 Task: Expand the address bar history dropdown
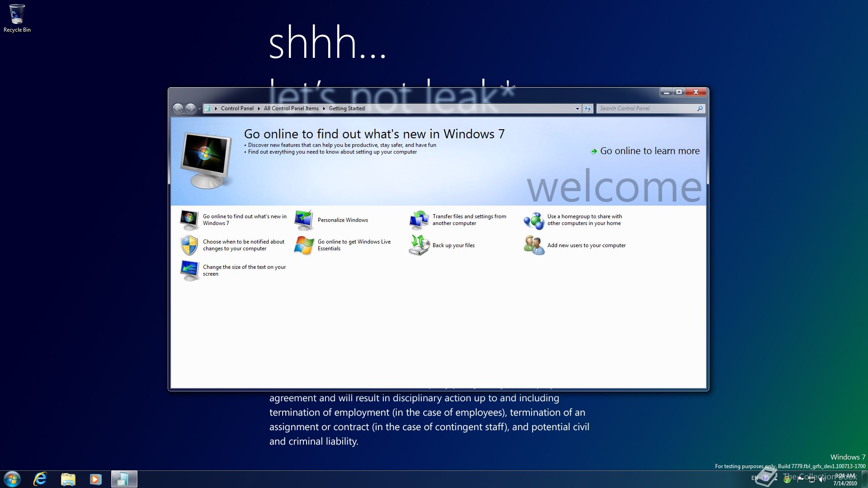[577, 108]
